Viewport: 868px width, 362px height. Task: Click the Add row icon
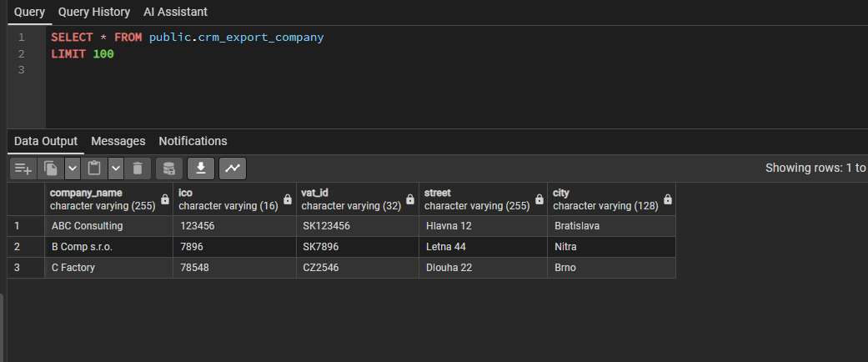[x=23, y=168]
